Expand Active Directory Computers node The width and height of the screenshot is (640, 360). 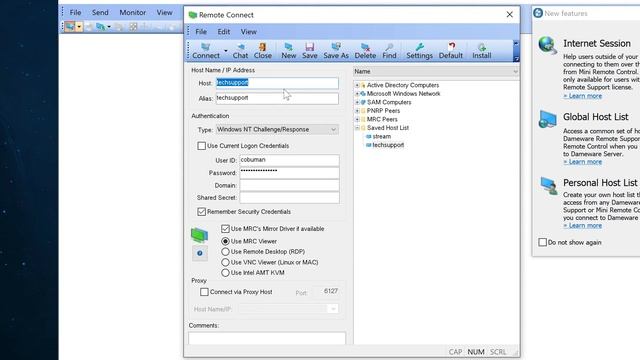tap(357, 85)
